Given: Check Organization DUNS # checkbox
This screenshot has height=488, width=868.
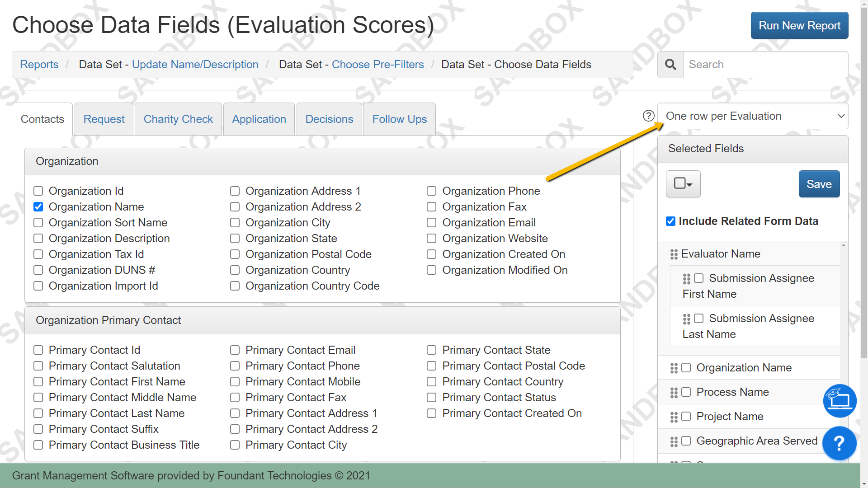Looking at the screenshot, I should click(38, 270).
